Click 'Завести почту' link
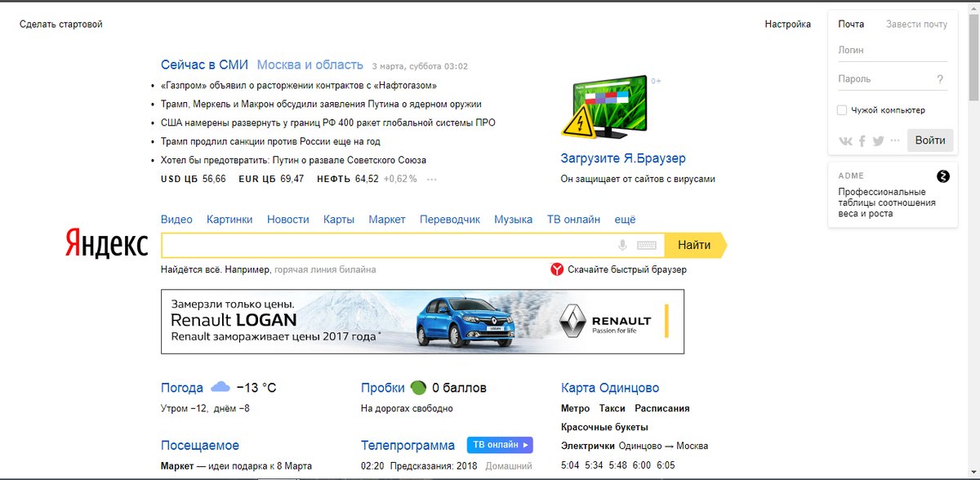The height and width of the screenshot is (480, 980). coord(916,24)
